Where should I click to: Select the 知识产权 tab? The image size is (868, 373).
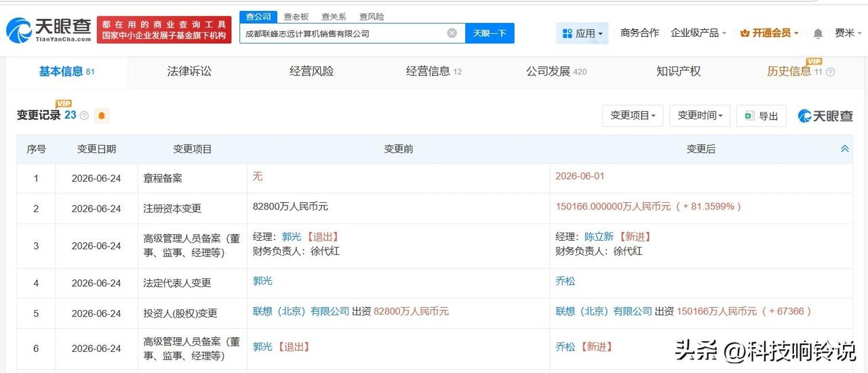tap(678, 71)
